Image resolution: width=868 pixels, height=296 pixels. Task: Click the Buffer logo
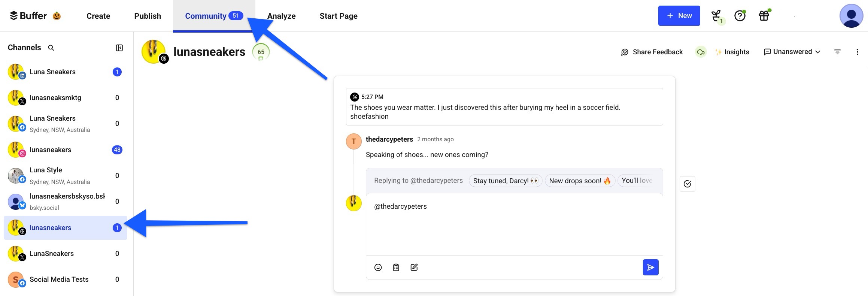point(28,16)
